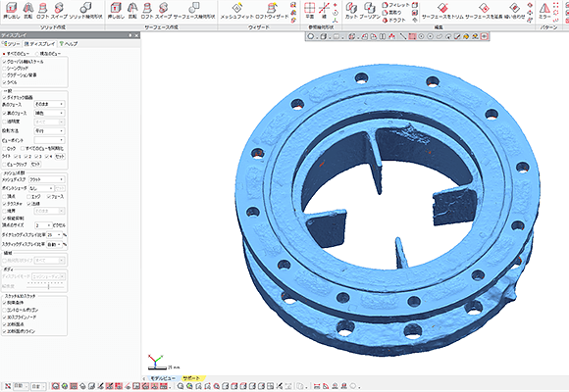Select the Boolean (ブーリアン) tool
569x392 pixels.
click(x=370, y=11)
